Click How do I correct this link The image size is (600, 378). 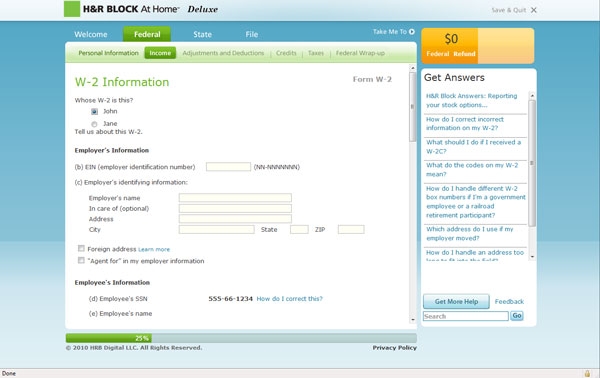(x=290, y=299)
